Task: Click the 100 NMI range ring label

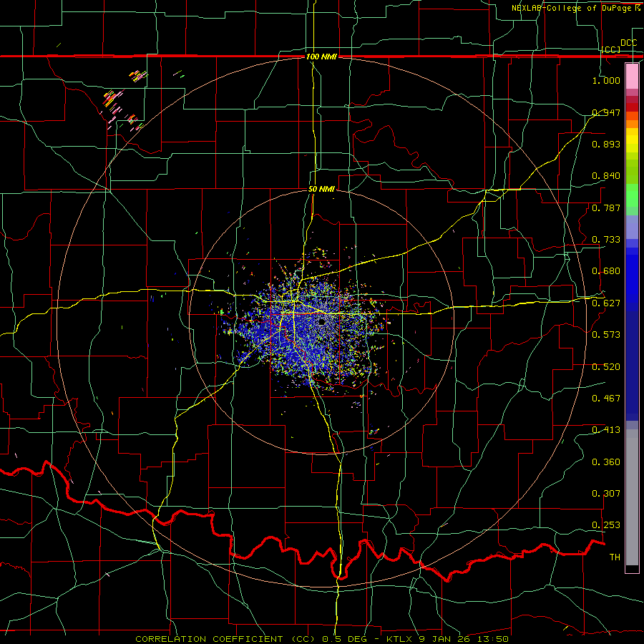Action: 321,57
